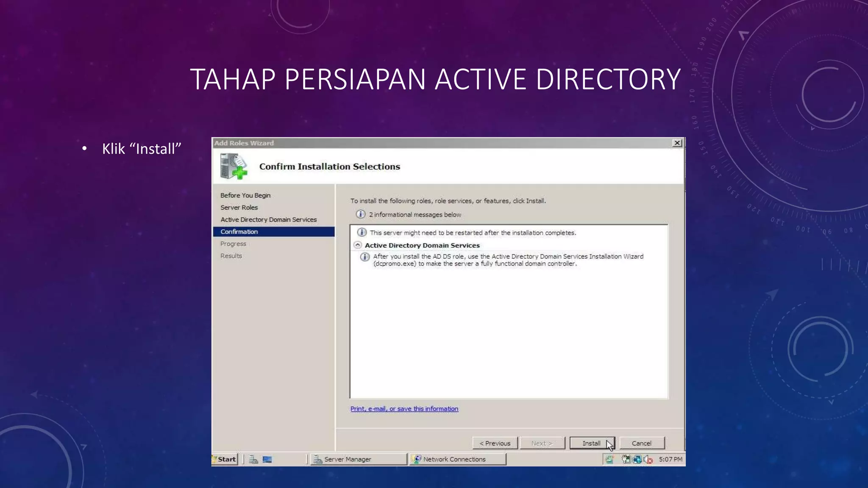Image resolution: width=868 pixels, height=488 pixels.
Task: Click the info icon beside server restart message
Action: (x=362, y=232)
